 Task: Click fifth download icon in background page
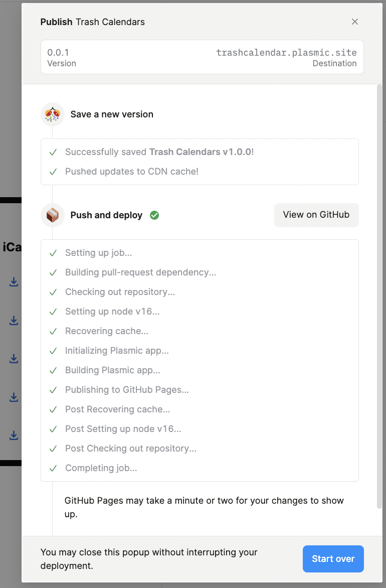tap(14, 435)
